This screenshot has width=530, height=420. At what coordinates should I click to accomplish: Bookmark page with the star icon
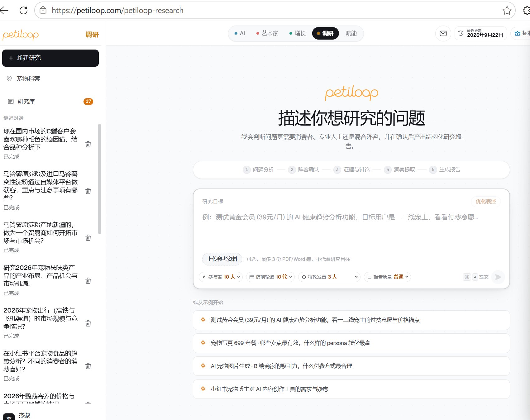point(507,10)
